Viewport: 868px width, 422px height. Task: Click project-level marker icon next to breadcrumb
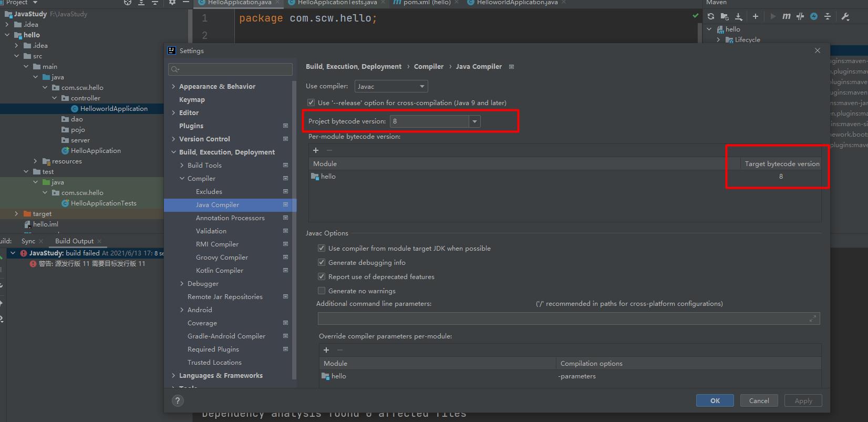511,67
